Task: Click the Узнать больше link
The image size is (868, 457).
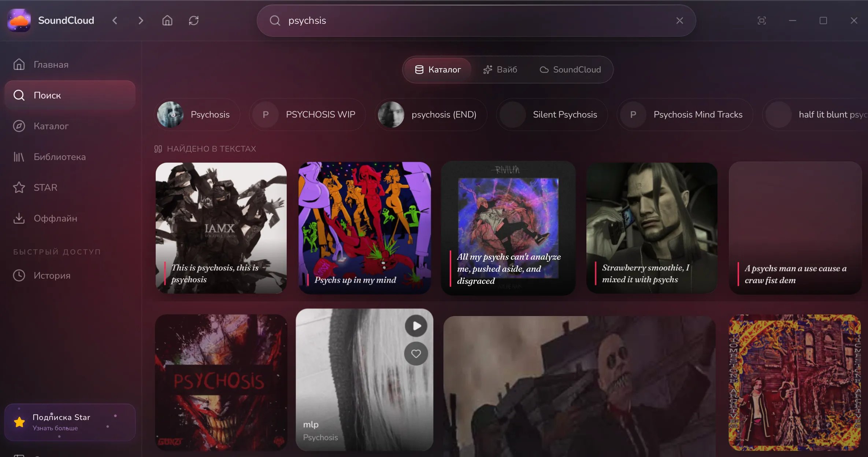Action: (55, 428)
